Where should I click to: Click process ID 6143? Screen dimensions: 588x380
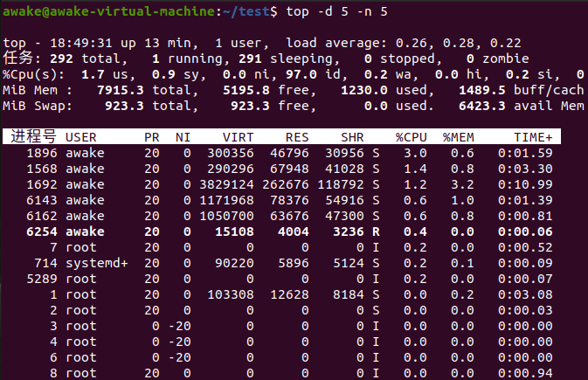[42, 200]
